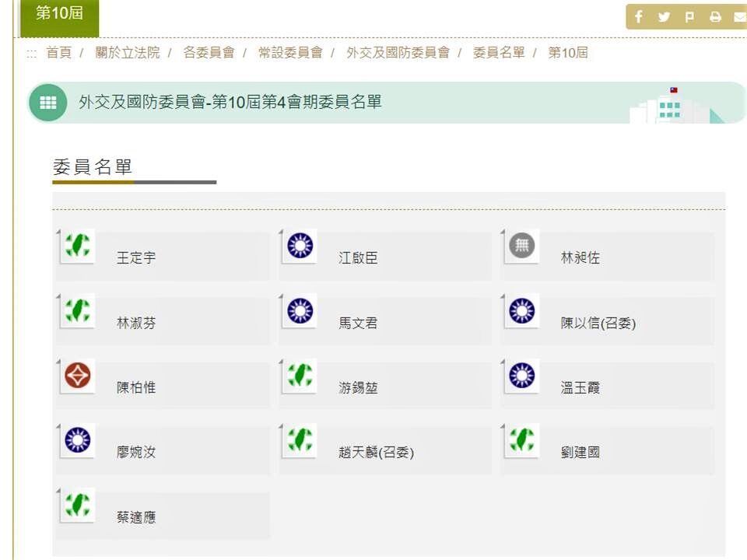Click DPP party icon next to 蔡適應
This screenshot has height=560, width=747.
coord(78,505)
